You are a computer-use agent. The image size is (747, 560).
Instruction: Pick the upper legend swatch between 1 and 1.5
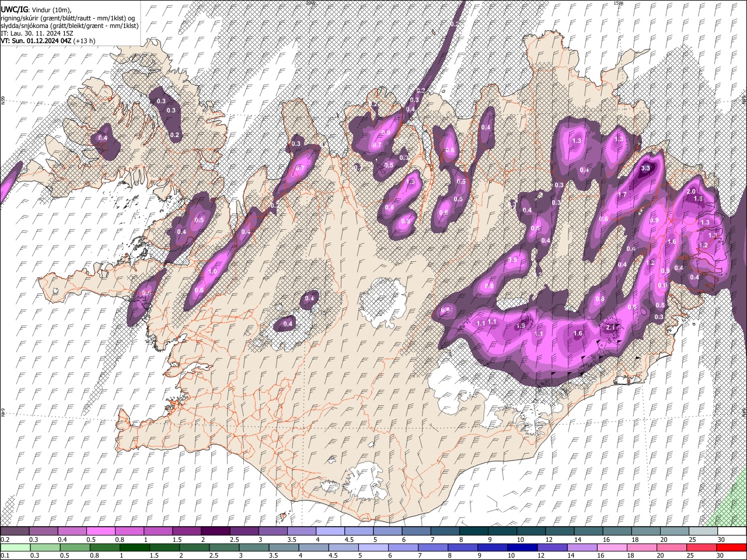158,531
